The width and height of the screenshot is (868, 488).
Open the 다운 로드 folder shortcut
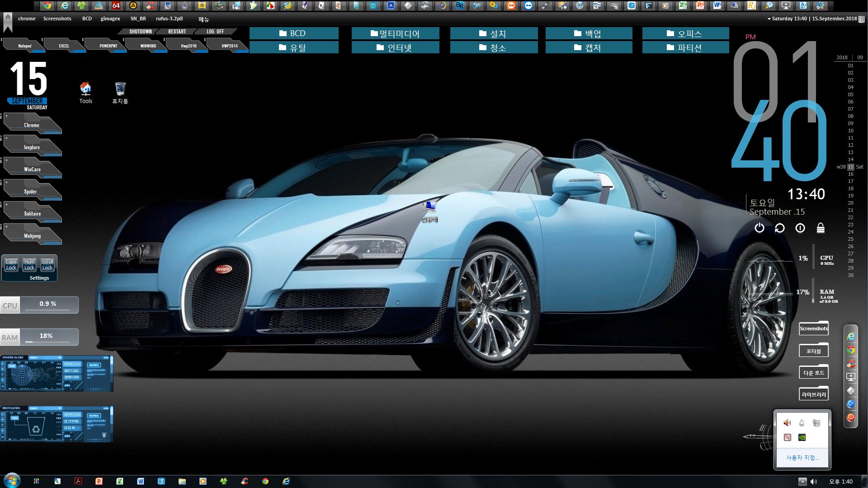[814, 372]
